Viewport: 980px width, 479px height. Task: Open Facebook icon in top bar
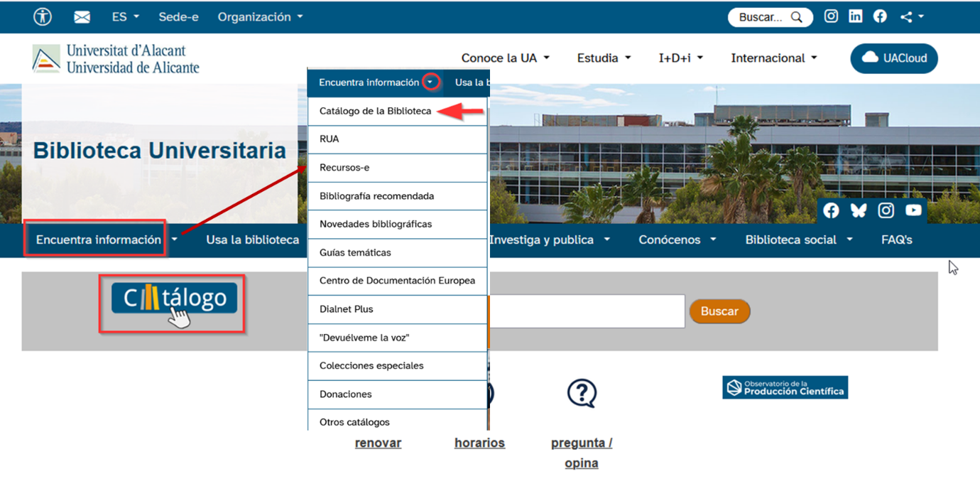click(x=880, y=16)
